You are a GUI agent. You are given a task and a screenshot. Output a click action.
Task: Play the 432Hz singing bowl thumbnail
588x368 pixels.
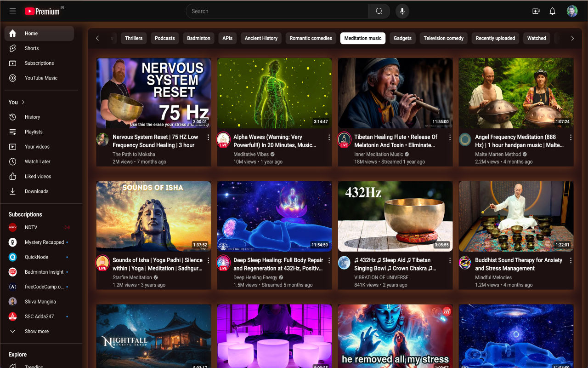click(x=395, y=216)
